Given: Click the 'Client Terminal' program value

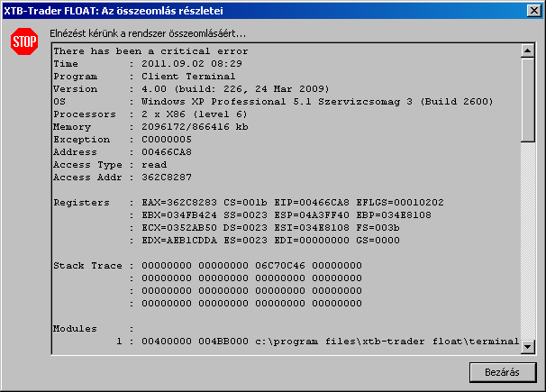Looking at the screenshot, I should click(x=188, y=77).
